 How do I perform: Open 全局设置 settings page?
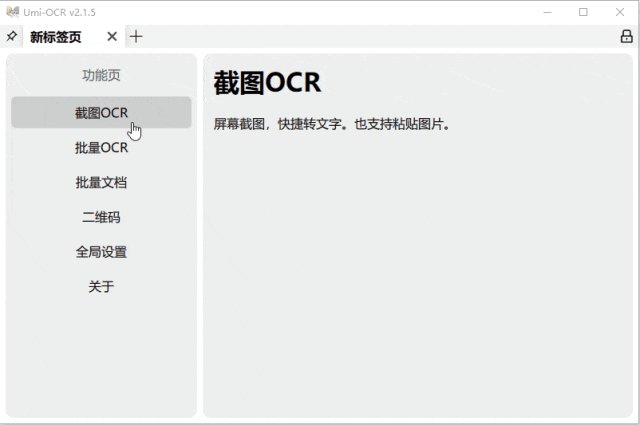point(101,252)
